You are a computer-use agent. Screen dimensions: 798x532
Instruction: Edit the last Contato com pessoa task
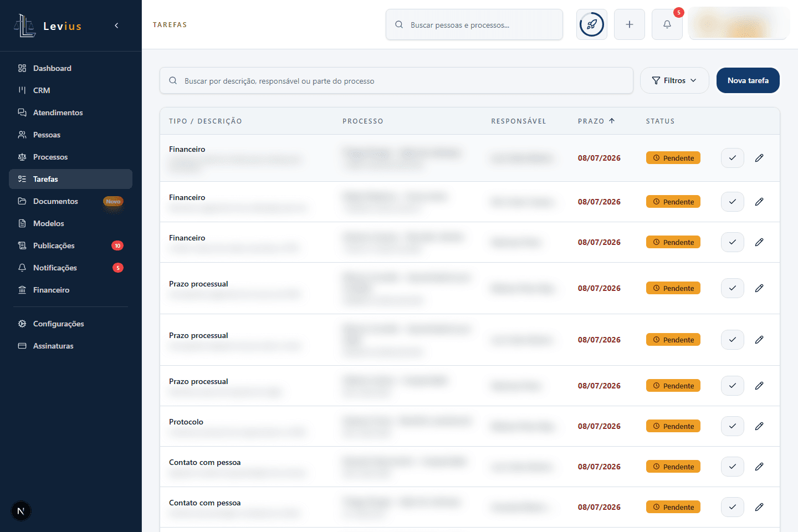(x=759, y=507)
